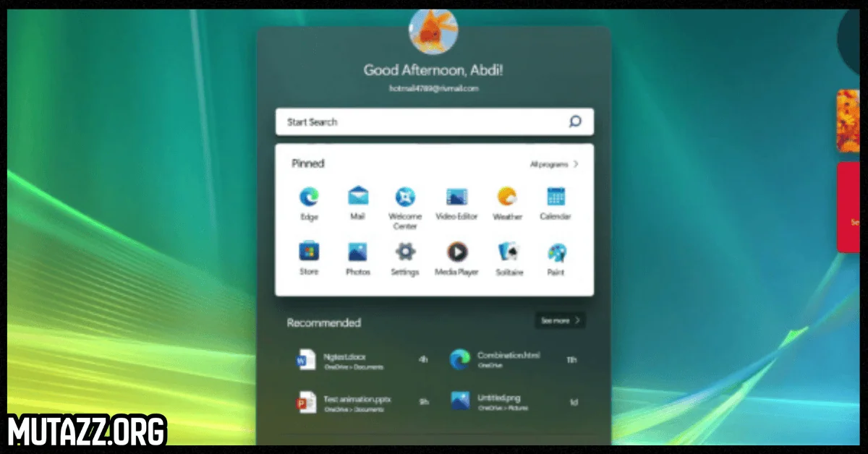This screenshot has height=454, width=868.
Task: Open the Settings gear icon
Action: pos(405,252)
